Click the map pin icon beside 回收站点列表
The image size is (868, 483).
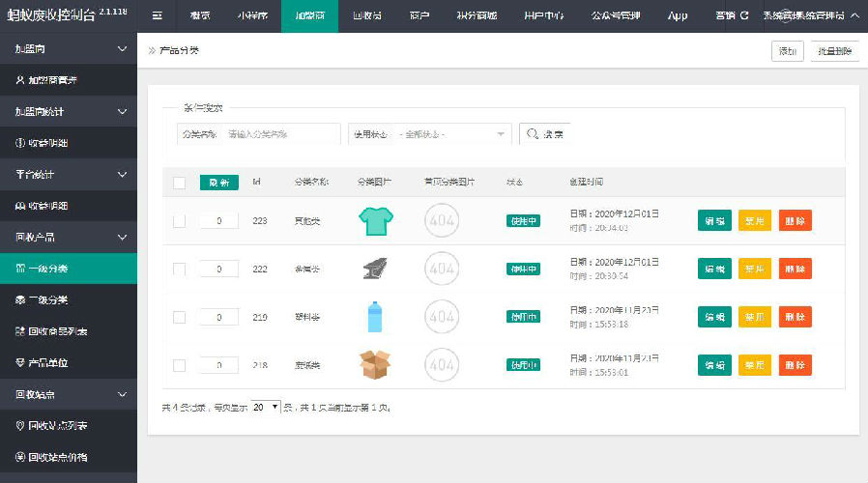pos(20,425)
